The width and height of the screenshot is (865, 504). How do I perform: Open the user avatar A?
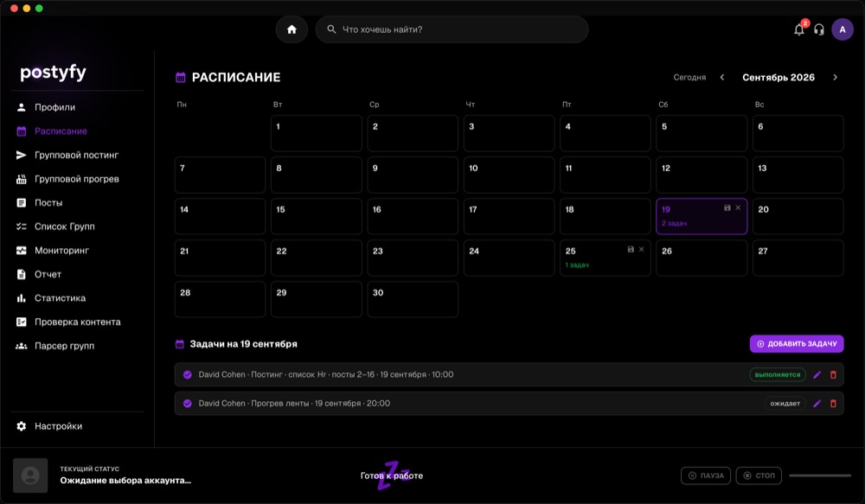click(x=843, y=29)
